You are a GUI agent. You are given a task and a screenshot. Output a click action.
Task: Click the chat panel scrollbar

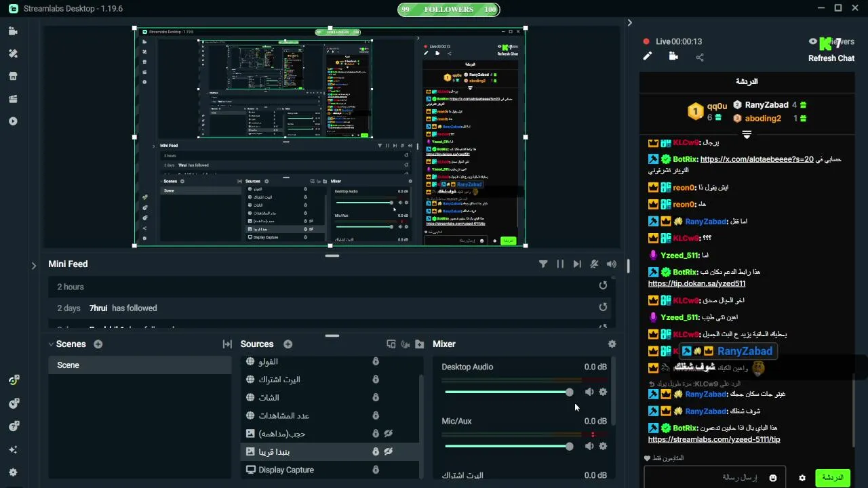(x=854, y=411)
